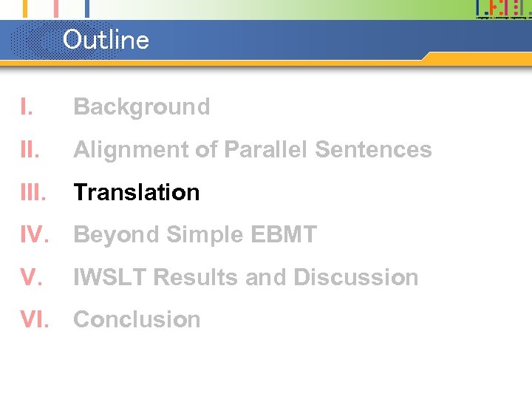The height and width of the screenshot is (399, 532).
Task: Click the roman numeral V. marker
Action: coord(30,278)
